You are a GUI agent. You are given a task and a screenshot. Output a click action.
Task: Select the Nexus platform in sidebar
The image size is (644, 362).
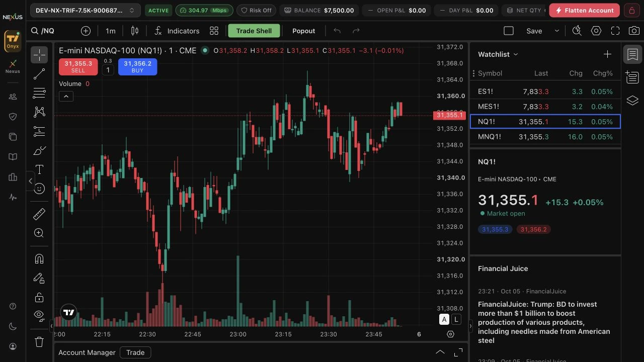click(13, 66)
